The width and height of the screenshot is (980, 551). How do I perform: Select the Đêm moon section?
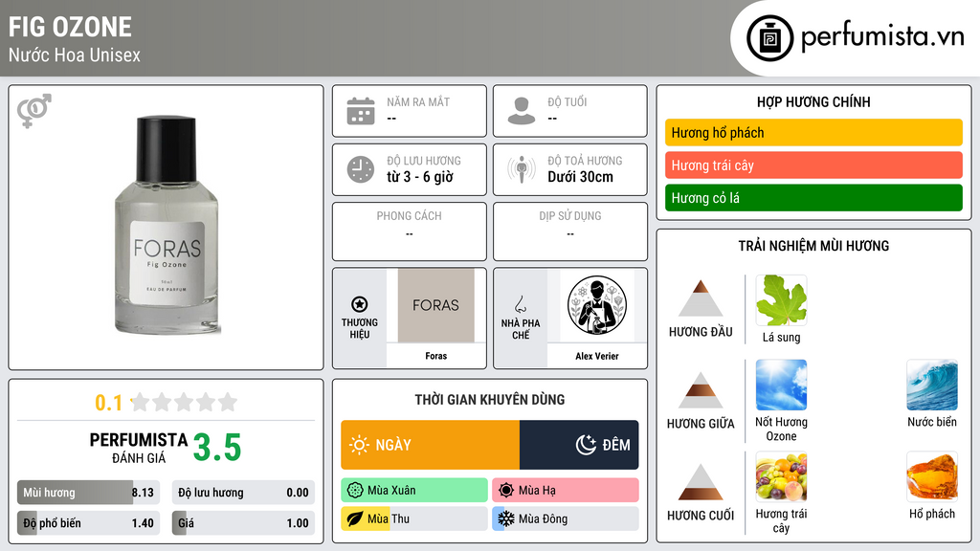579,445
